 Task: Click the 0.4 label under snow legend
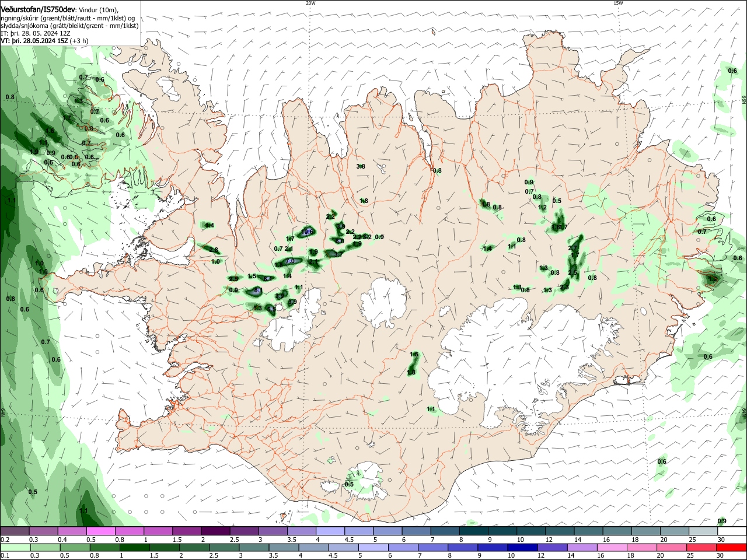[62, 540]
